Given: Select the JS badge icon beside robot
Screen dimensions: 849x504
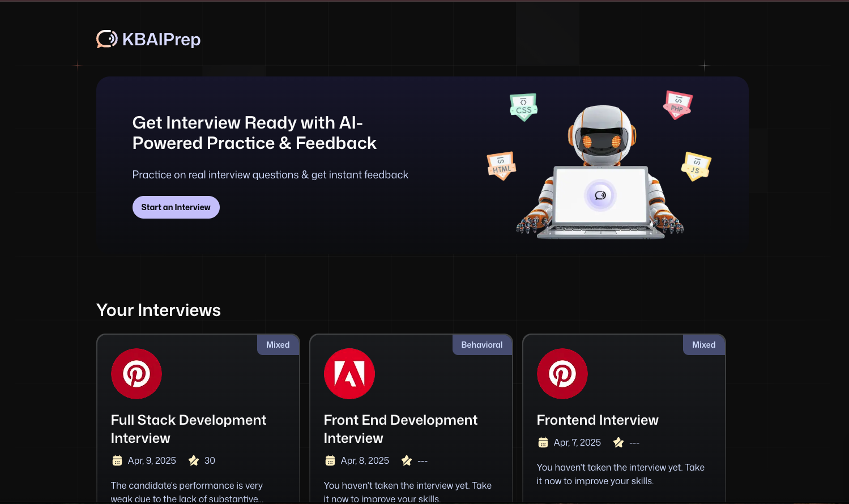Looking at the screenshot, I should click(x=696, y=166).
